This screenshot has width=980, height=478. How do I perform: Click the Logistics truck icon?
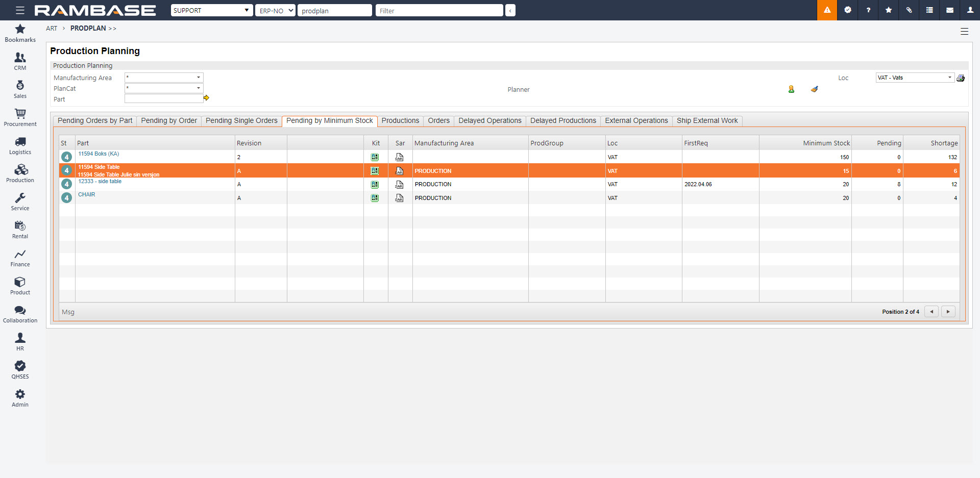(x=20, y=142)
